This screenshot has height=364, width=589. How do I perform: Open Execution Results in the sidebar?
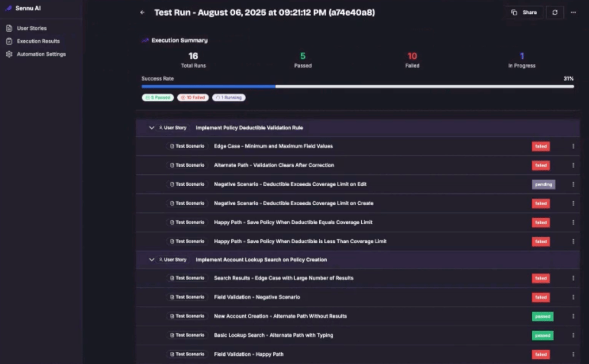point(38,41)
